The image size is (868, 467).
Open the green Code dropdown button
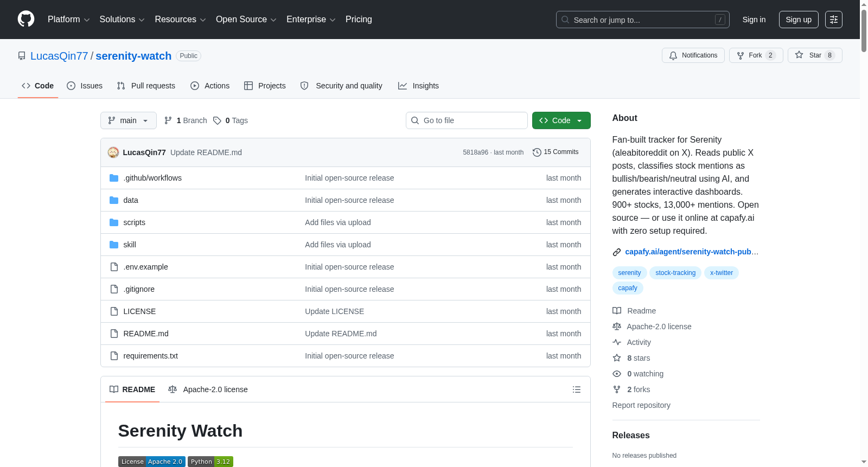[x=561, y=120]
